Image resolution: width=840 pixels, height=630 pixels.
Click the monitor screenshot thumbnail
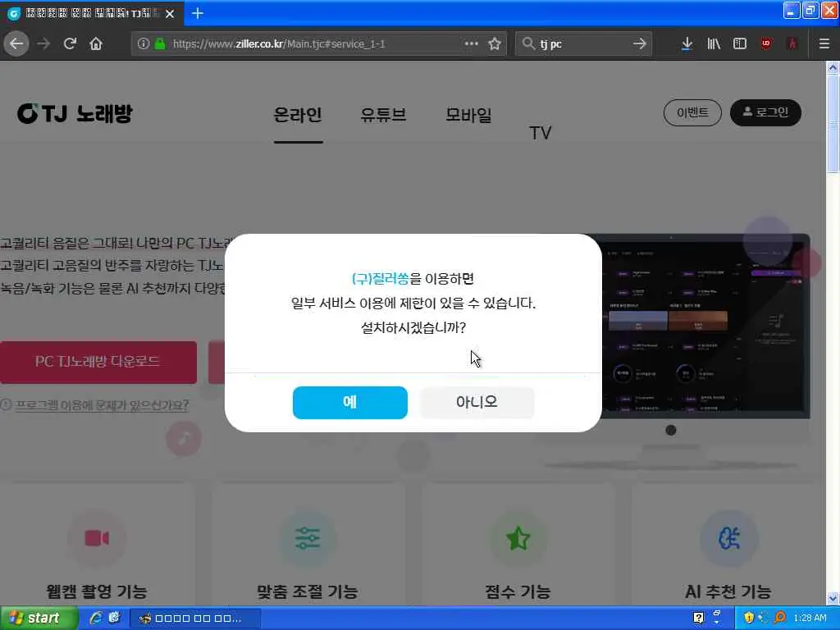(705, 326)
